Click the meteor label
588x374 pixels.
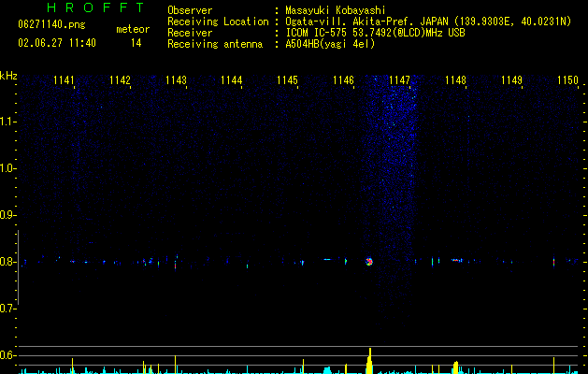133,29
